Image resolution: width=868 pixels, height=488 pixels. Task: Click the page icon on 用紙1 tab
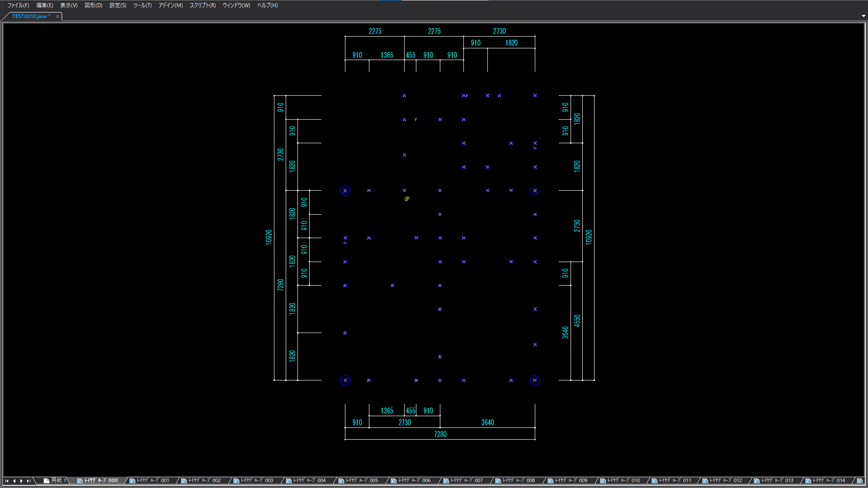tap(47, 480)
